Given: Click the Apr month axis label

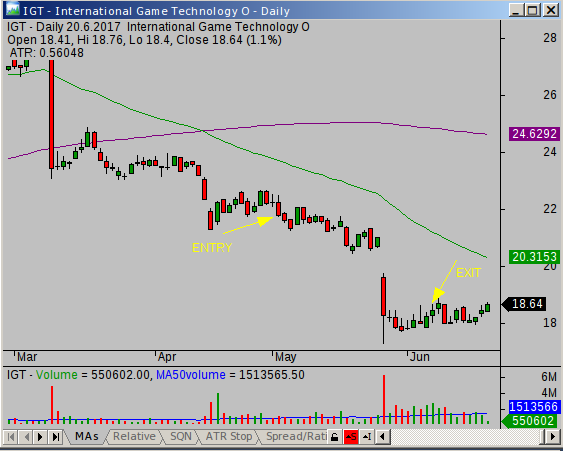Looking at the screenshot, I should pyautogui.click(x=167, y=357).
